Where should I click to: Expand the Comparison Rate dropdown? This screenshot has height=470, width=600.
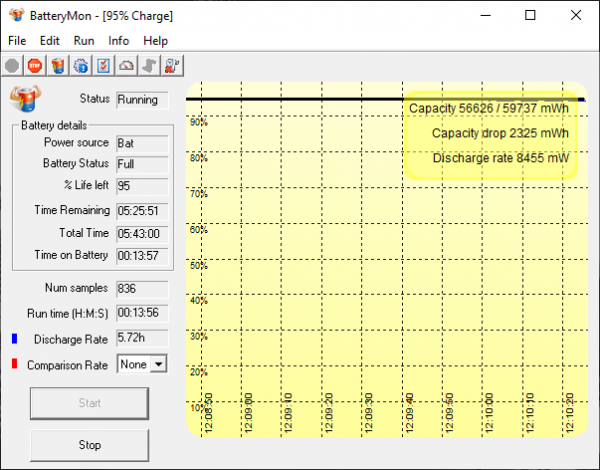click(x=158, y=364)
